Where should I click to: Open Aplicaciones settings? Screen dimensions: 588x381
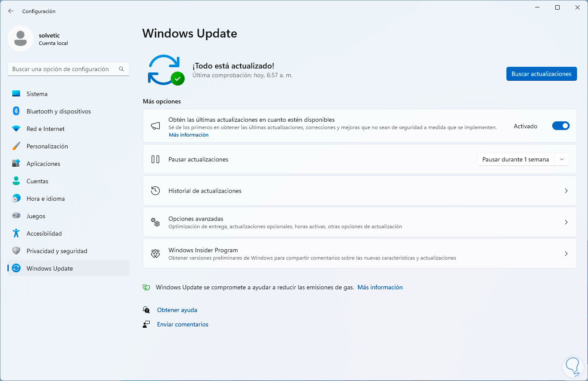69,164
